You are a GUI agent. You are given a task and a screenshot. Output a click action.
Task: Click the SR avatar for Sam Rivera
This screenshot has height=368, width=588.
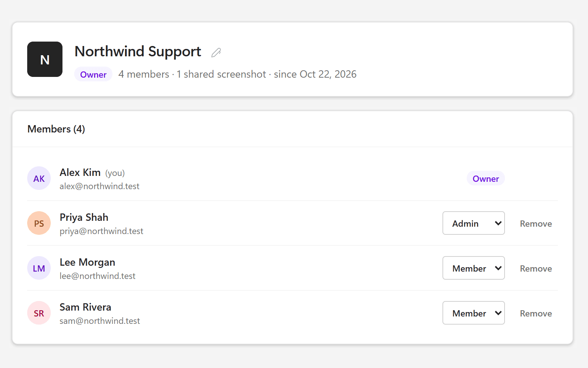click(x=39, y=313)
